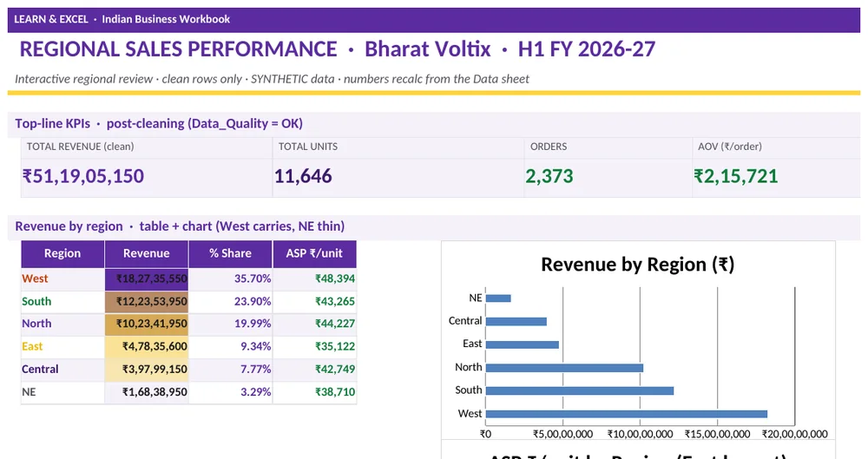Select the ₹43,265 ASP cell
The height and width of the screenshot is (459, 868).
pos(314,302)
